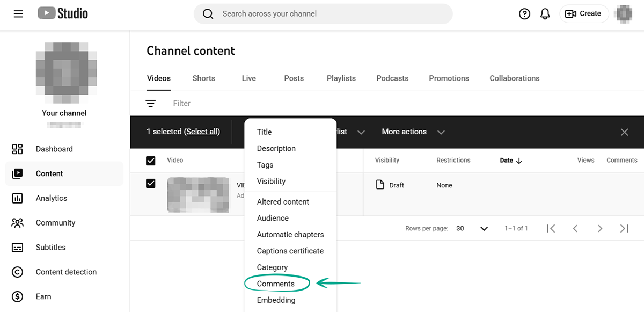Expand the More actions dropdown
Viewport: 644px width, 312px height.
[413, 132]
